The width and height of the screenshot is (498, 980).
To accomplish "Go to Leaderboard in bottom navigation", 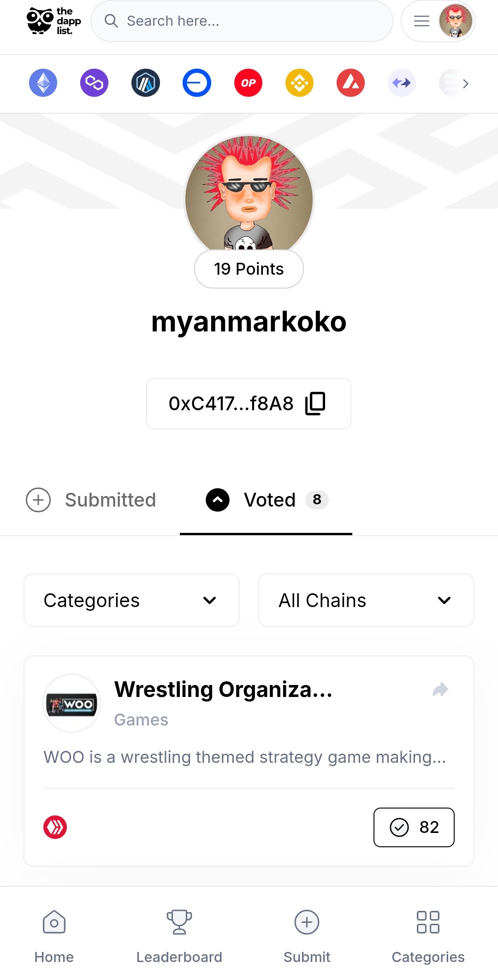I will pos(179,936).
